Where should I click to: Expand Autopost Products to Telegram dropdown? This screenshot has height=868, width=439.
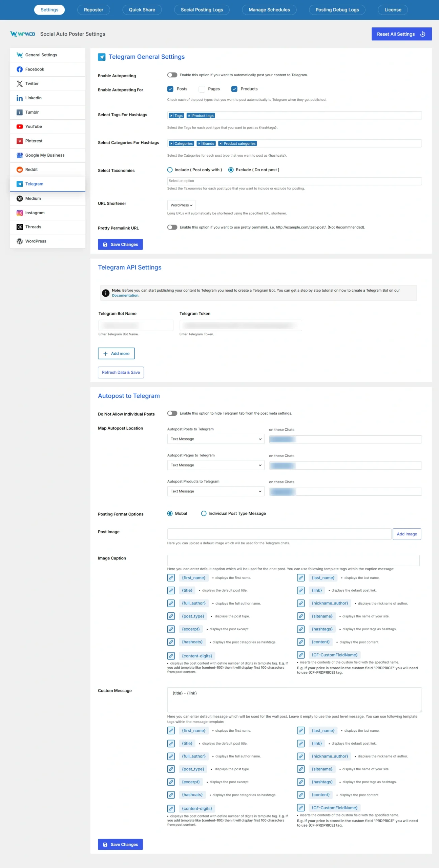tap(216, 491)
